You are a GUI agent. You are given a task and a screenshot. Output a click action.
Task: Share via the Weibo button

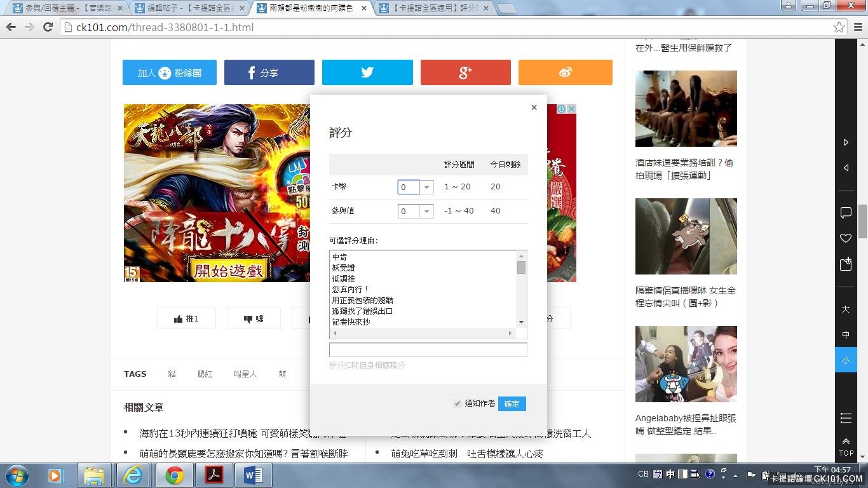[566, 72]
